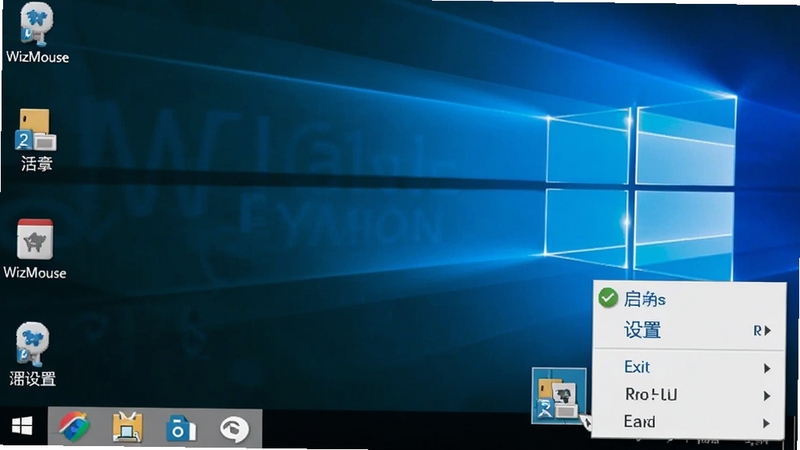Open the WizMouse icon with the red-topped image
Viewport: 800px width, 450px height.
[35, 249]
